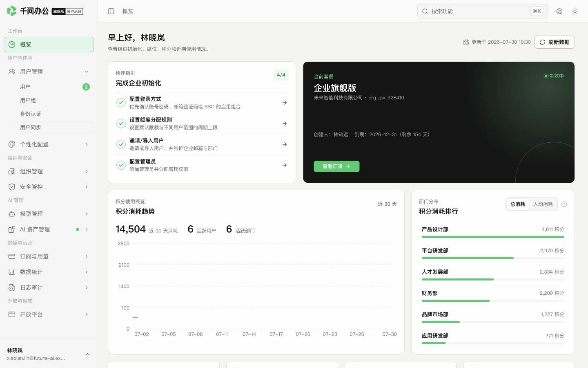This screenshot has height=368, width=588.
Task: Expand 开放平台 chevron
Action: coord(87,314)
